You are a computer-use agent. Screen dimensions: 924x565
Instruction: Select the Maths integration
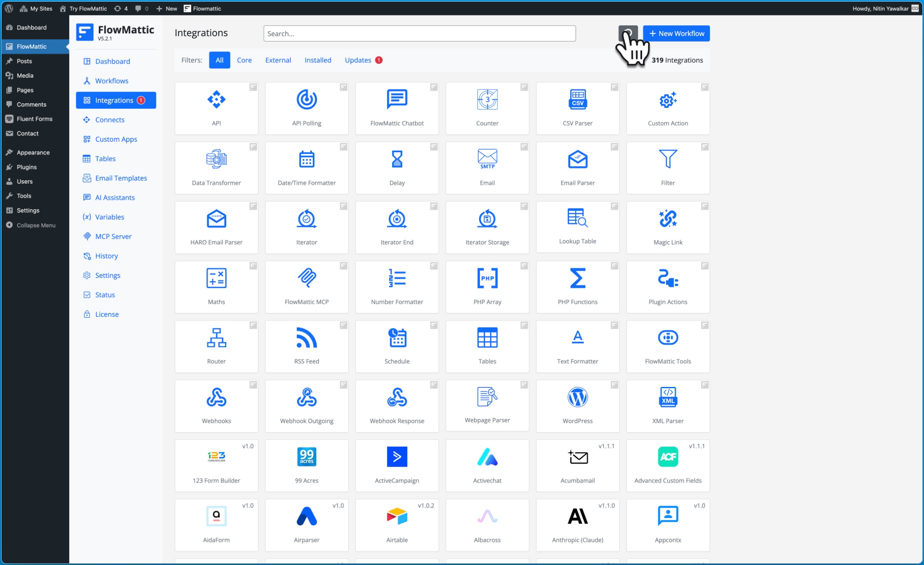click(216, 287)
